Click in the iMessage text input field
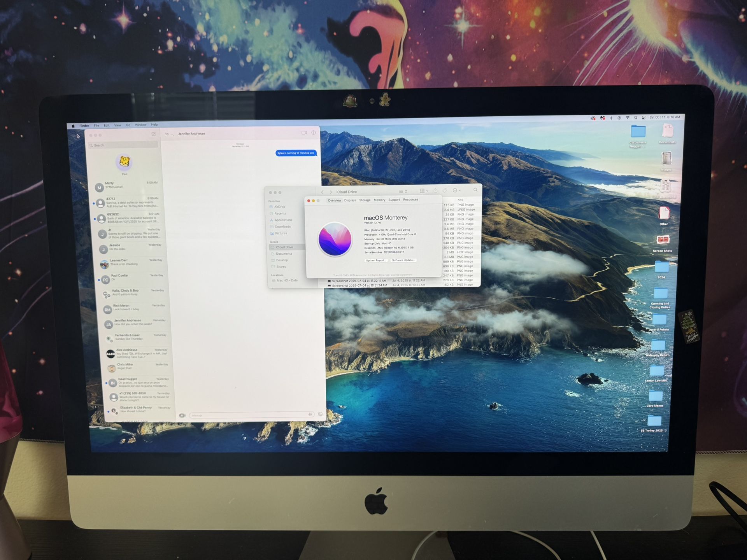This screenshot has height=560, width=747. (x=249, y=415)
